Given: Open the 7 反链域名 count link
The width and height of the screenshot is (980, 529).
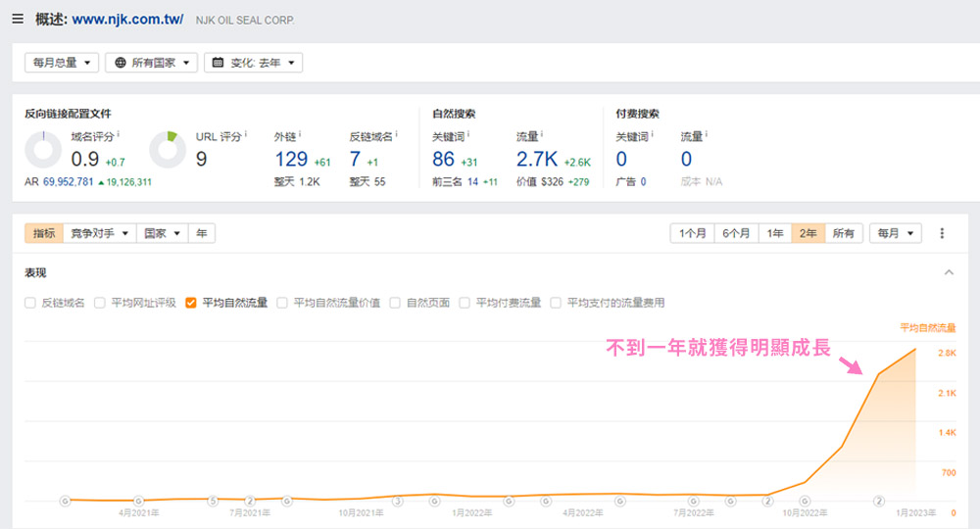Looking at the screenshot, I should pos(355,160).
